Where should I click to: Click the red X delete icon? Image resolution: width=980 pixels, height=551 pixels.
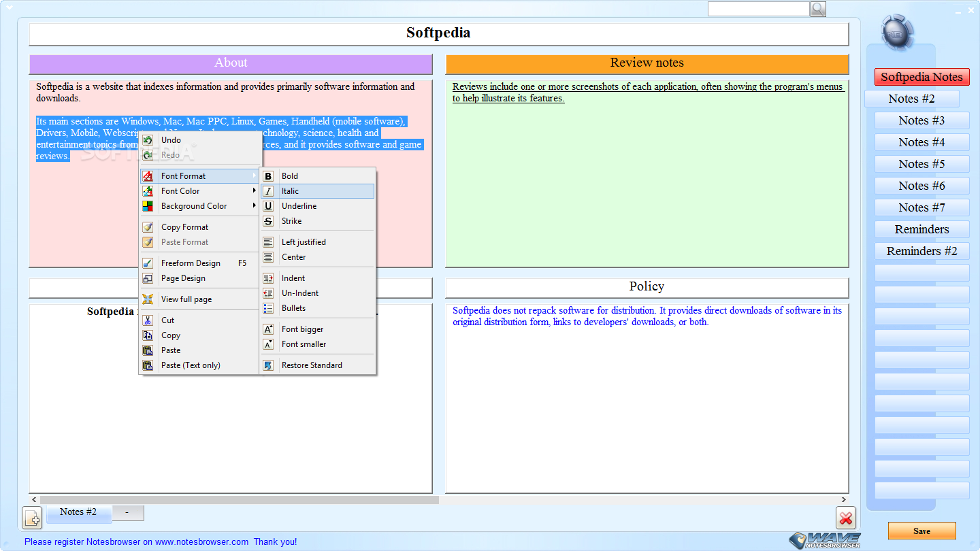click(846, 518)
